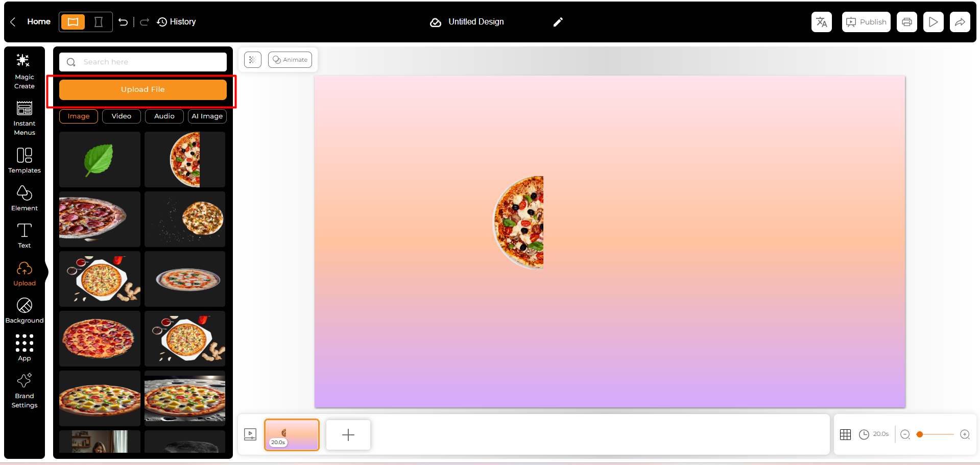This screenshot has width=980, height=465.
Task: Open the Instant Menus panel
Action: (24, 118)
